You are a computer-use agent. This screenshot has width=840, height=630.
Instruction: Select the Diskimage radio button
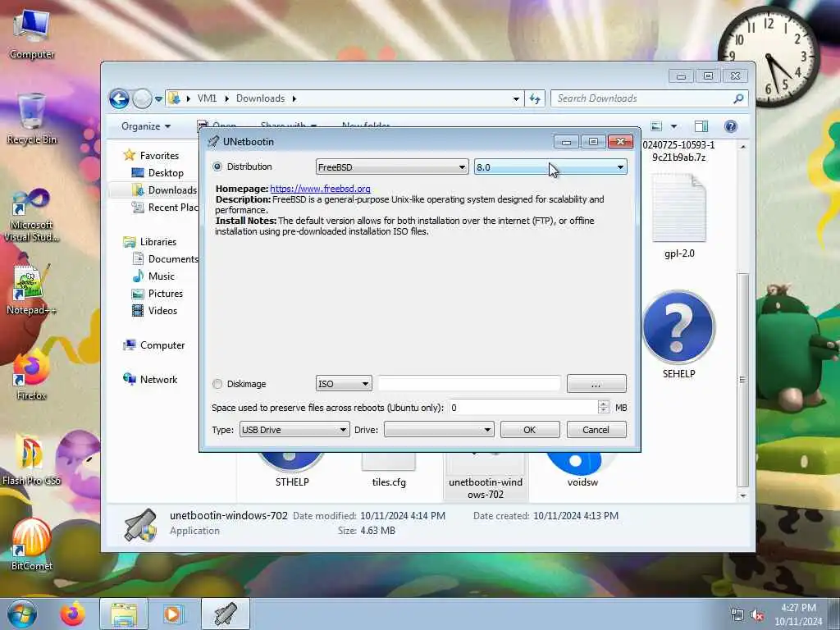(217, 384)
